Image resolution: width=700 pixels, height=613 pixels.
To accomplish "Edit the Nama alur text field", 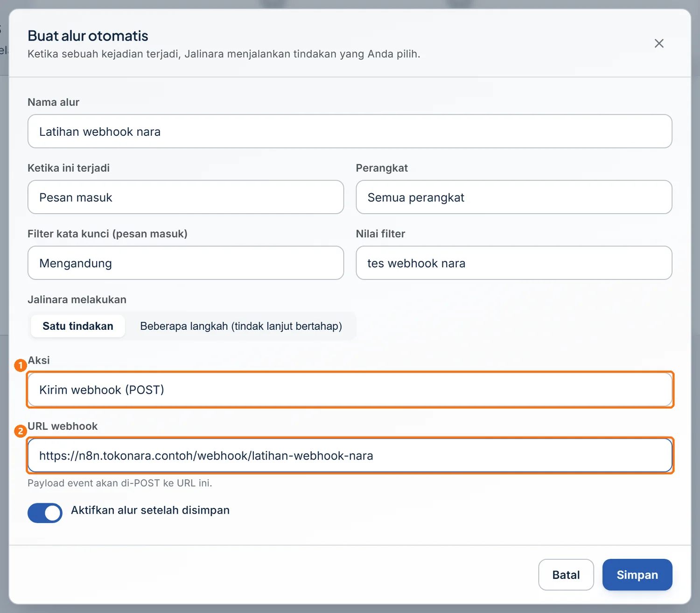I will (x=350, y=132).
